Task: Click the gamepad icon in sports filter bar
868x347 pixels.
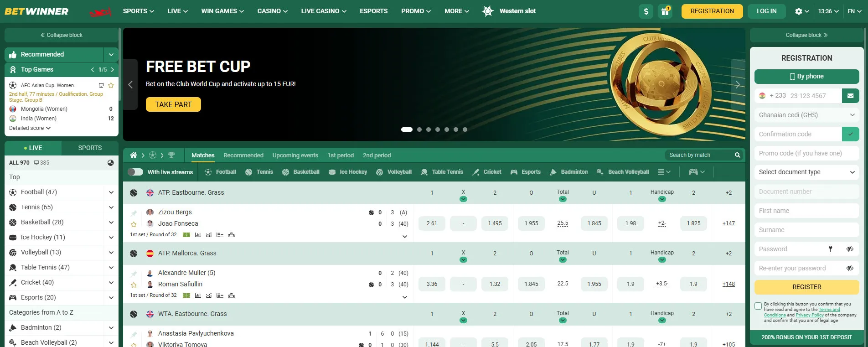Action: coord(693,172)
